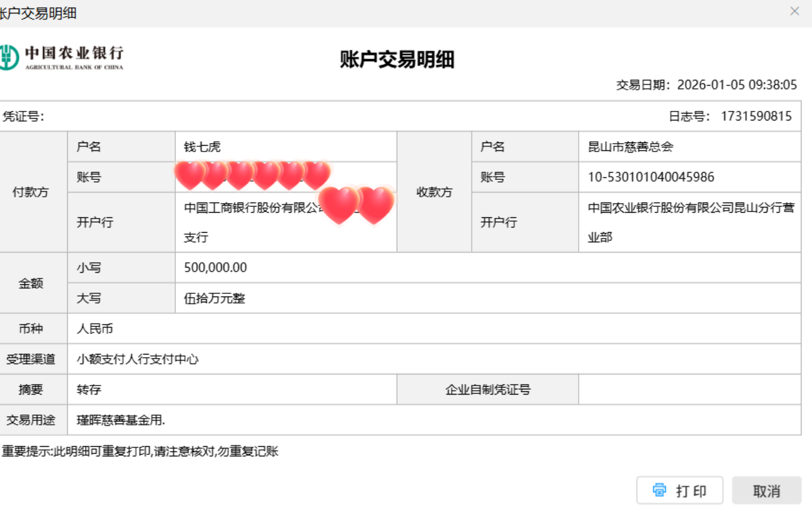Click the heart stickers covering the payer account number

click(253, 175)
